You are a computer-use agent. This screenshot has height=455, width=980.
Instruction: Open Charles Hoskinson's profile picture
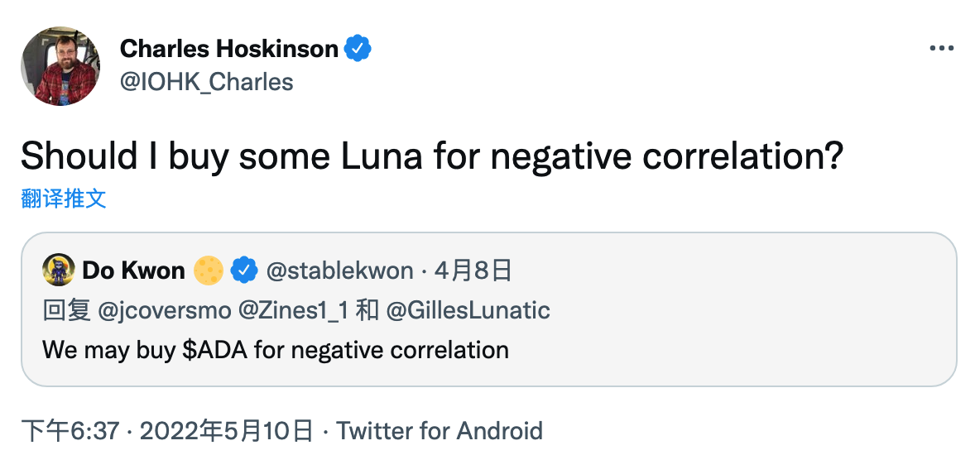click(60, 65)
